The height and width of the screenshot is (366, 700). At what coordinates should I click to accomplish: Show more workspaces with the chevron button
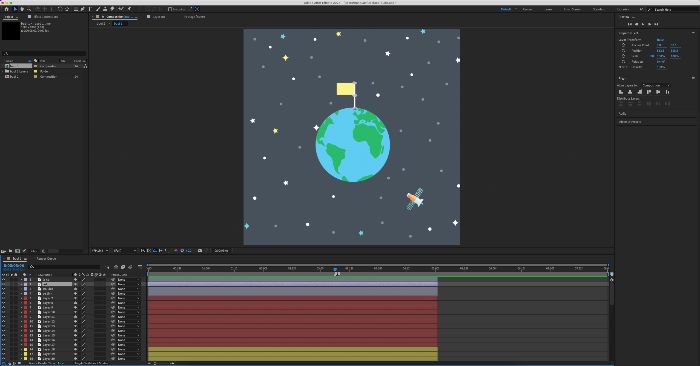(x=642, y=9)
